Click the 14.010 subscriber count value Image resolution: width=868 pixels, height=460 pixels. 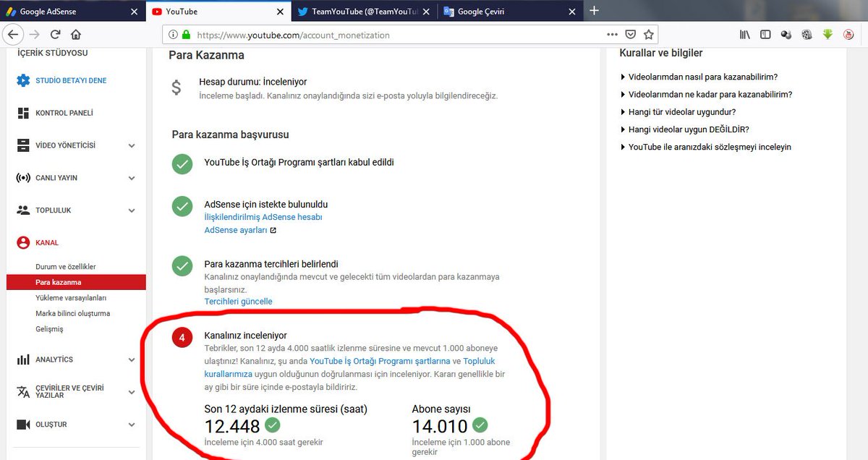(x=440, y=426)
